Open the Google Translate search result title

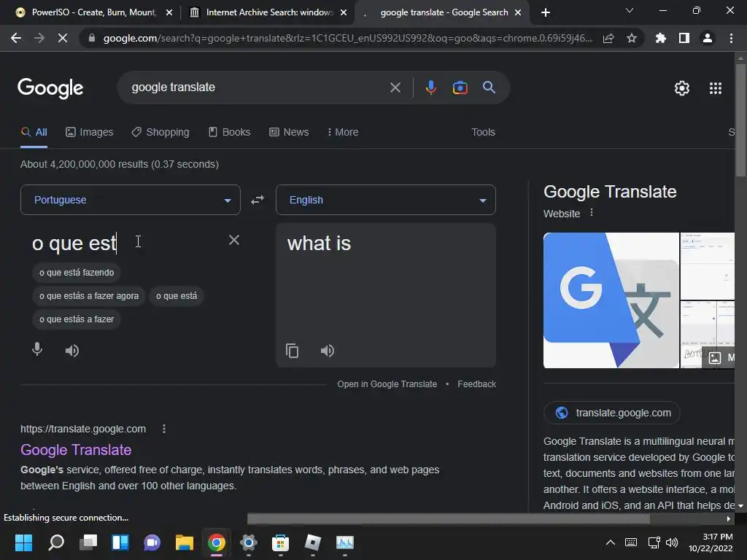coord(76,449)
